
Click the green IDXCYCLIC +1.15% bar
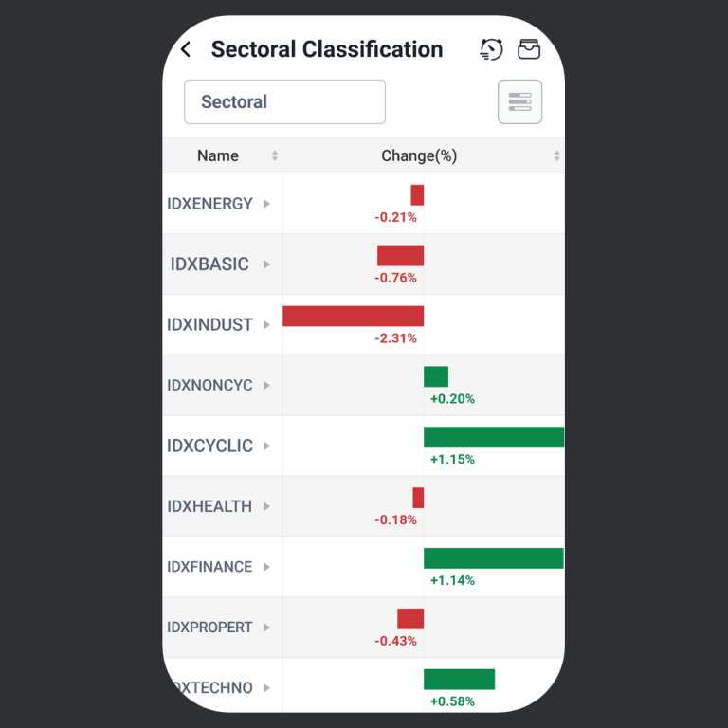click(x=493, y=437)
